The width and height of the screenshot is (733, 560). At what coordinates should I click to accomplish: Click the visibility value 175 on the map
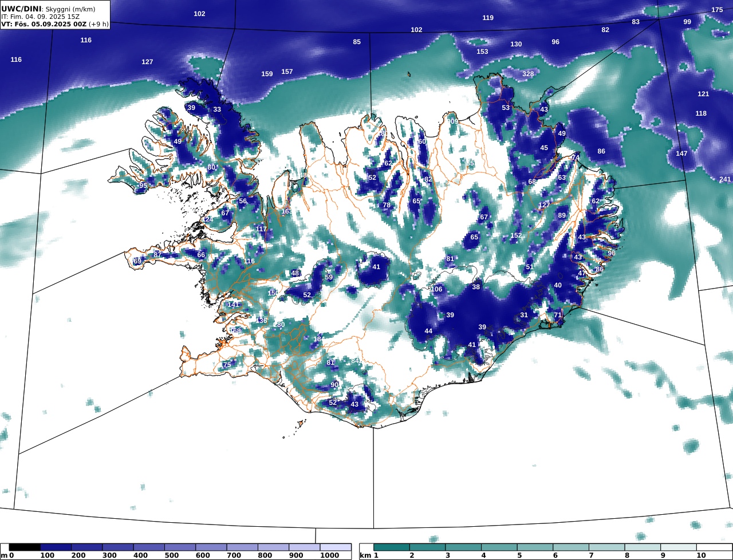[x=717, y=10]
